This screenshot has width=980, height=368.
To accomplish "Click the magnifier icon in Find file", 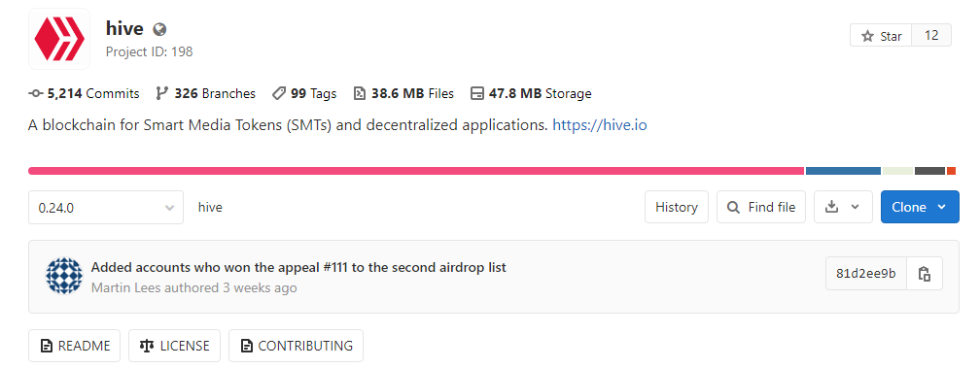I will (733, 207).
